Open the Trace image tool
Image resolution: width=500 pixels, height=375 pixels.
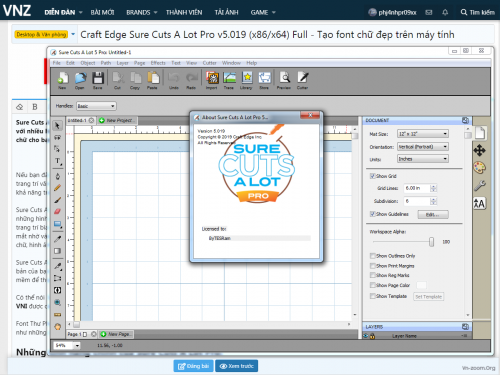[229, 78]
